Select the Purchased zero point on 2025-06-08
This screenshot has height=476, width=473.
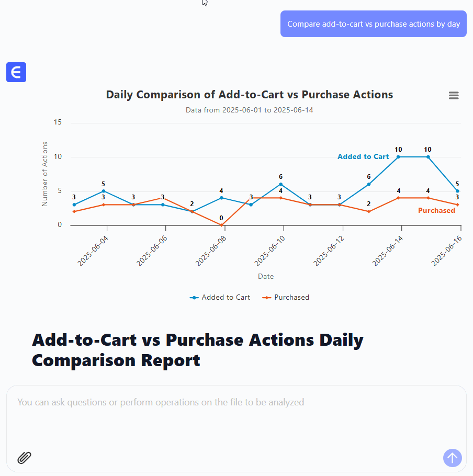(221, 225)
